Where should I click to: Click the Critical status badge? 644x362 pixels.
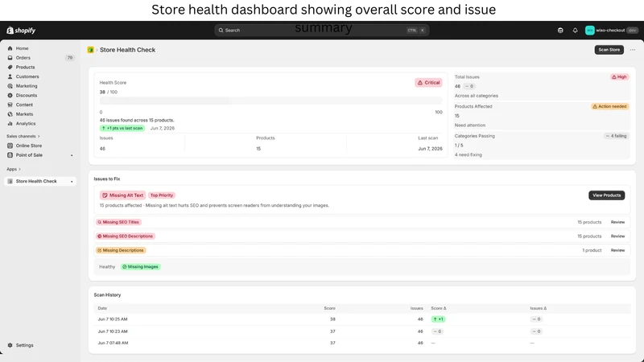(428, 83)
